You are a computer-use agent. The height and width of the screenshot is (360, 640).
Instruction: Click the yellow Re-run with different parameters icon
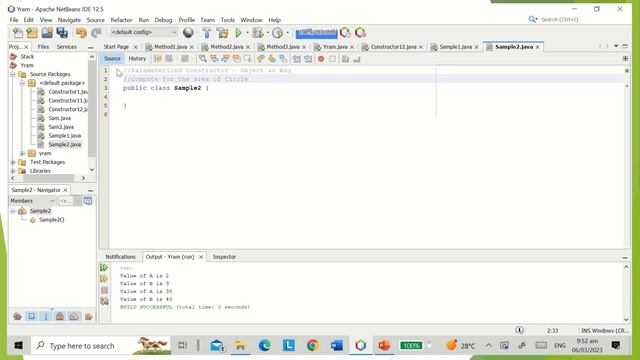[x=104, y=279]
